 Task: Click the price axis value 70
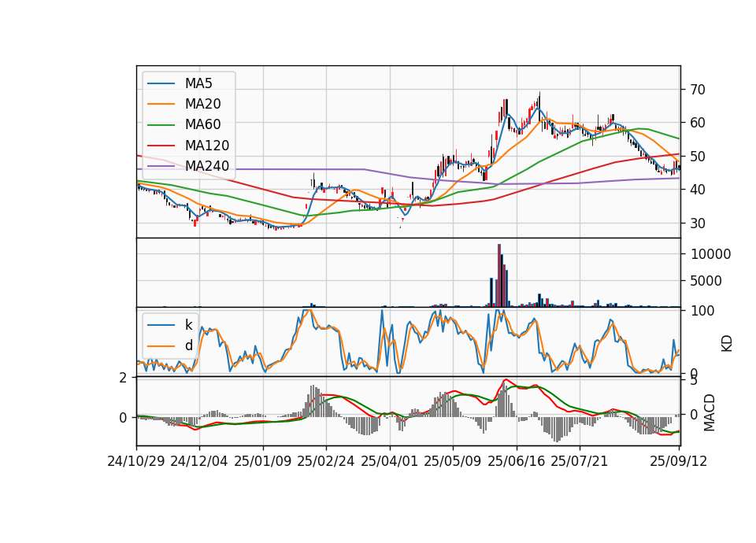click(x=698, y=90)
